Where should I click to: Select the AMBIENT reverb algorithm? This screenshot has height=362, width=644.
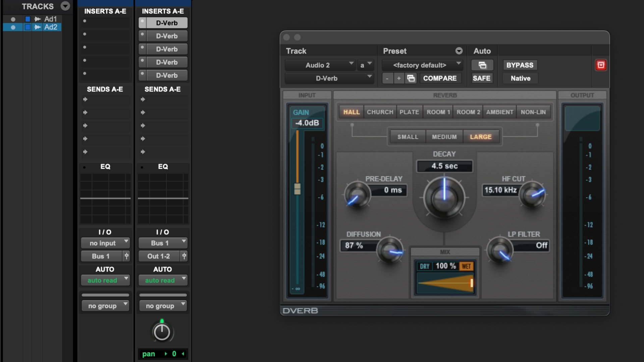tap(500, 112)
